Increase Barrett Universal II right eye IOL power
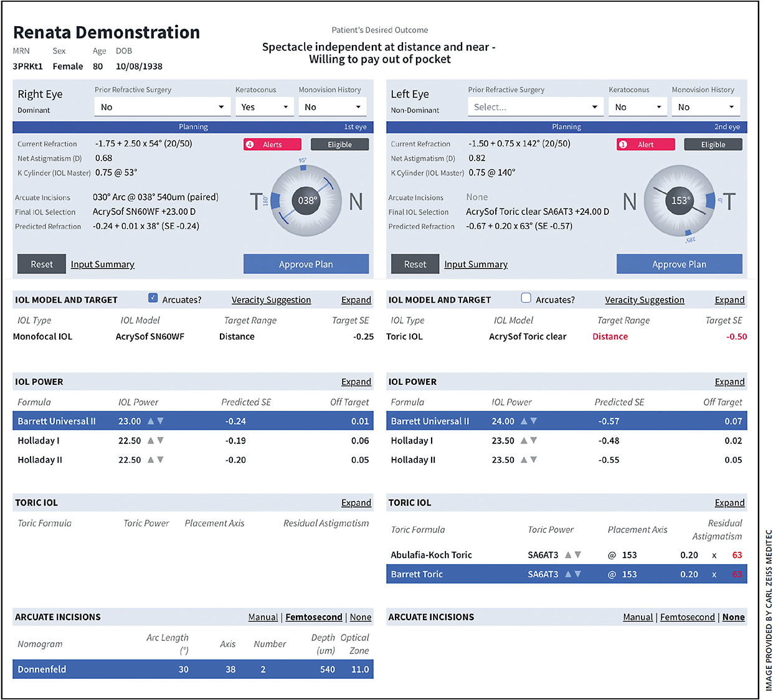773x700 pixels. [x=151, y=421]
